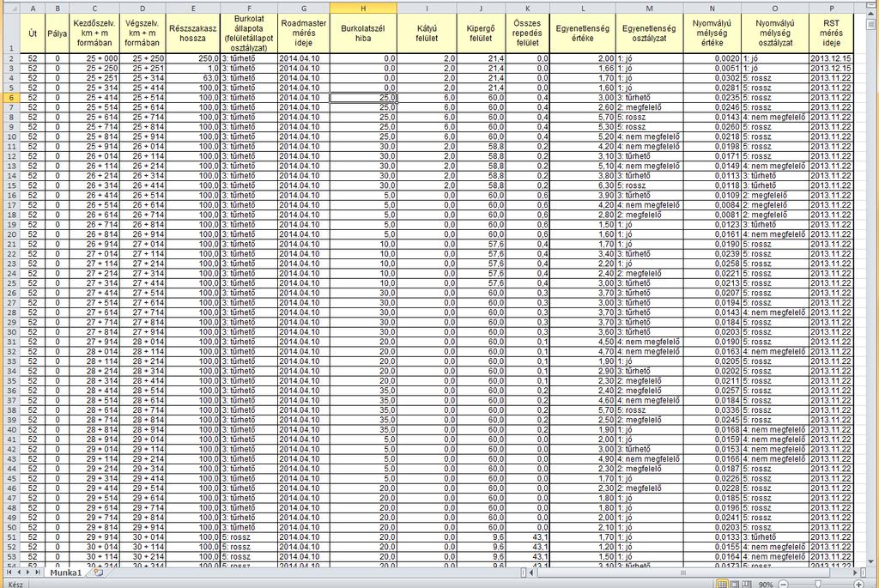
Task: Click cell N38 value 0,0336
Action: point(712,410)
